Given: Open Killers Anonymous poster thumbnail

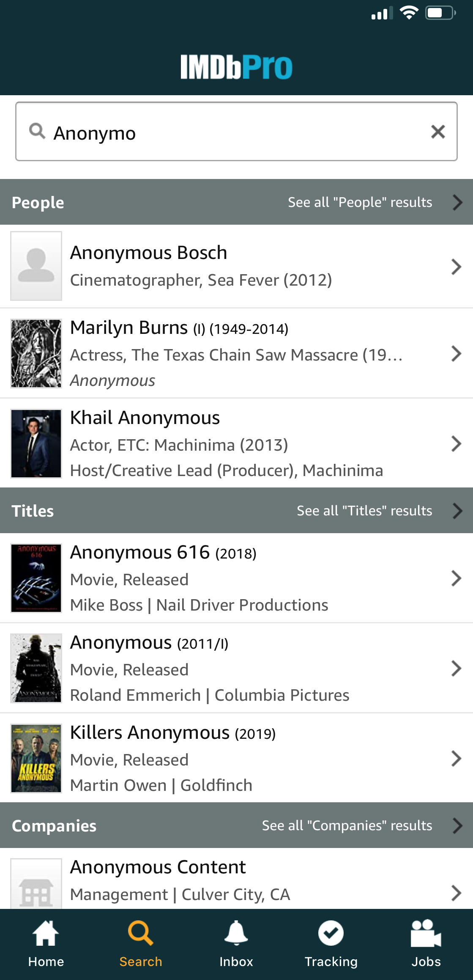Looking at the screenshot, I should pyautogui.click(x=36, y=758).
